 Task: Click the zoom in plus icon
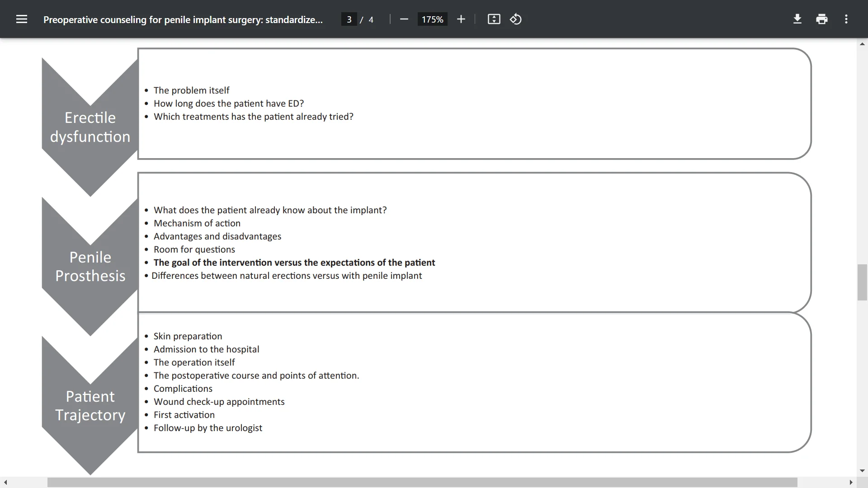coord(461,19)
